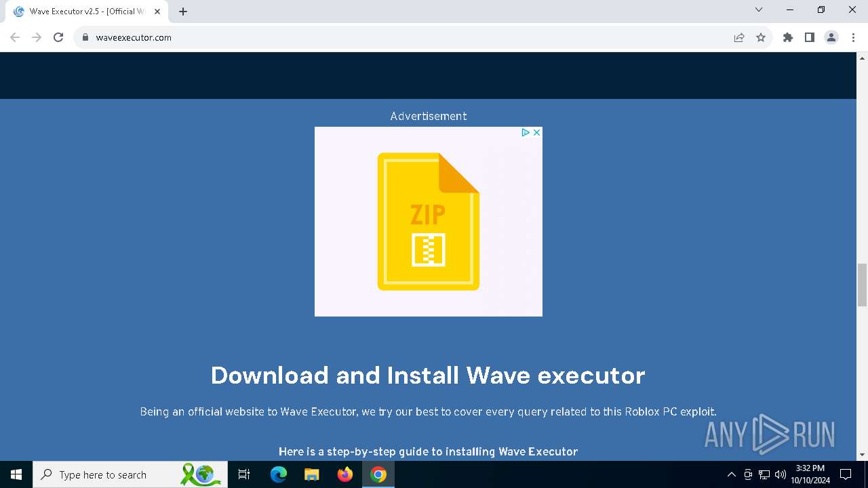Share this page icon
This screenshot has width=868, height=488.
(x=739, y=37)
